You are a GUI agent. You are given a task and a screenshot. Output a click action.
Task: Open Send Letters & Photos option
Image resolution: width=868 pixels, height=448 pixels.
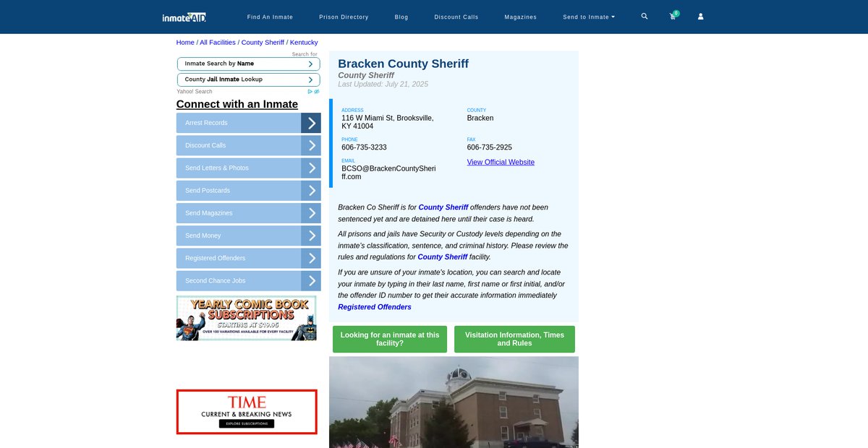pyautogui.click(x=239, y=168)
